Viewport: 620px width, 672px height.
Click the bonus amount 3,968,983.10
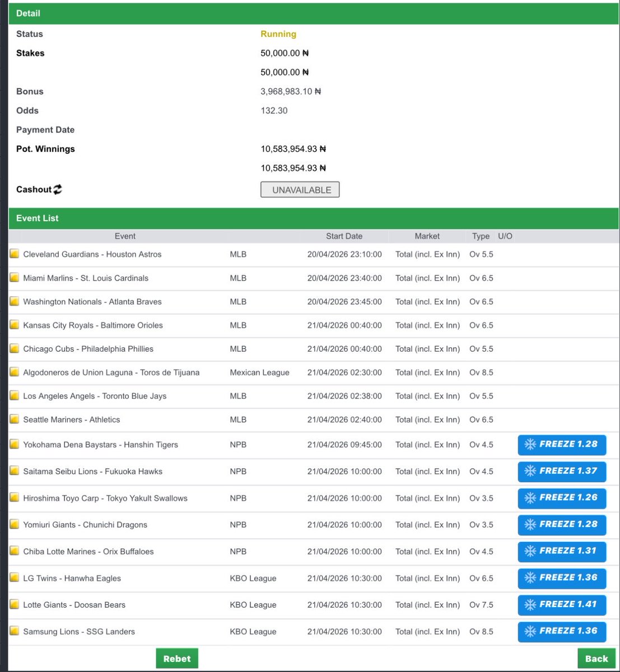tap(291, 91)
